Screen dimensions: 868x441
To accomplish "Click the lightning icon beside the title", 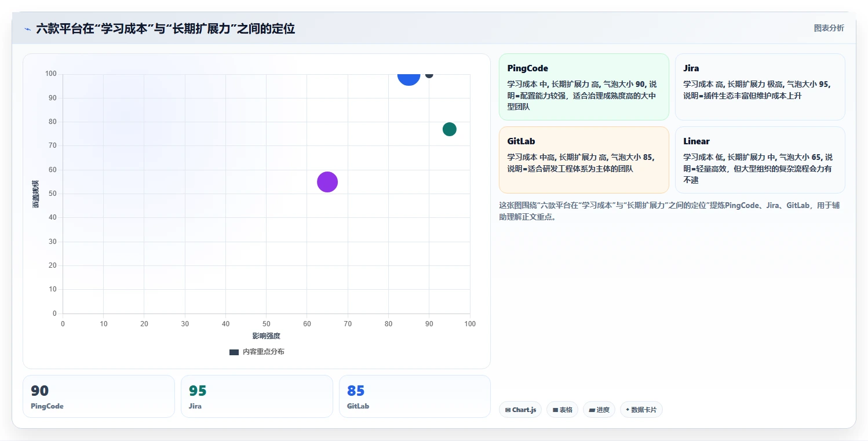I will point(27,29).
